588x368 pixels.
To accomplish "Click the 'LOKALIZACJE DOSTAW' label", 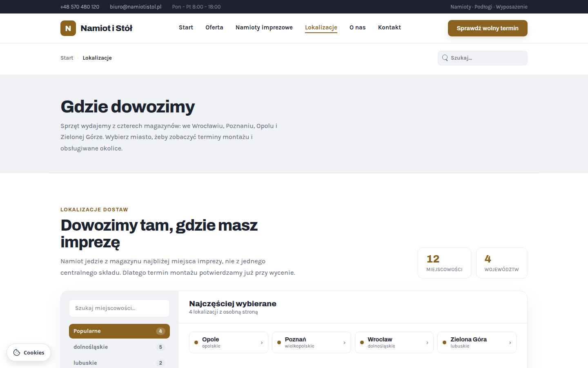I will click(94, 210).
